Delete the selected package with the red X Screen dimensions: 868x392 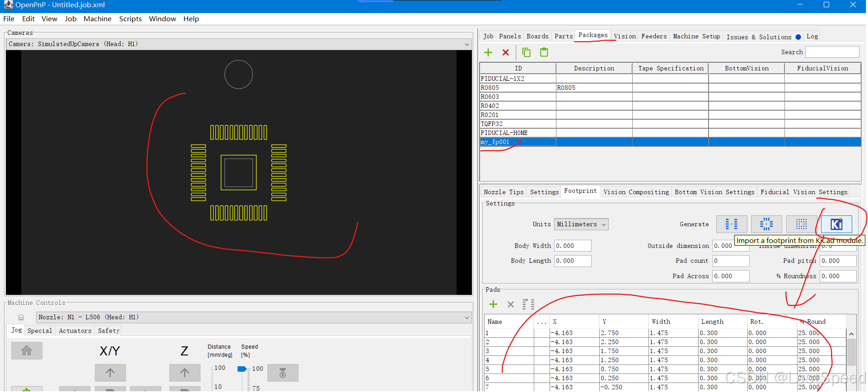tap(506, 52)
